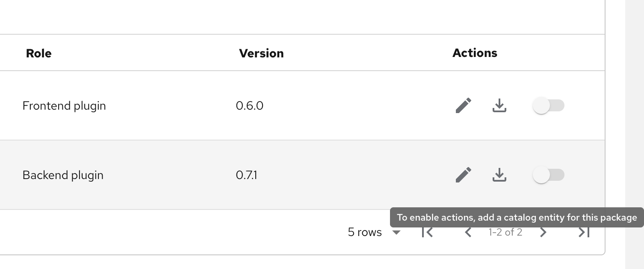Sort by the Role column header
This screenshot has height=269, width=644.
(38, 53)
